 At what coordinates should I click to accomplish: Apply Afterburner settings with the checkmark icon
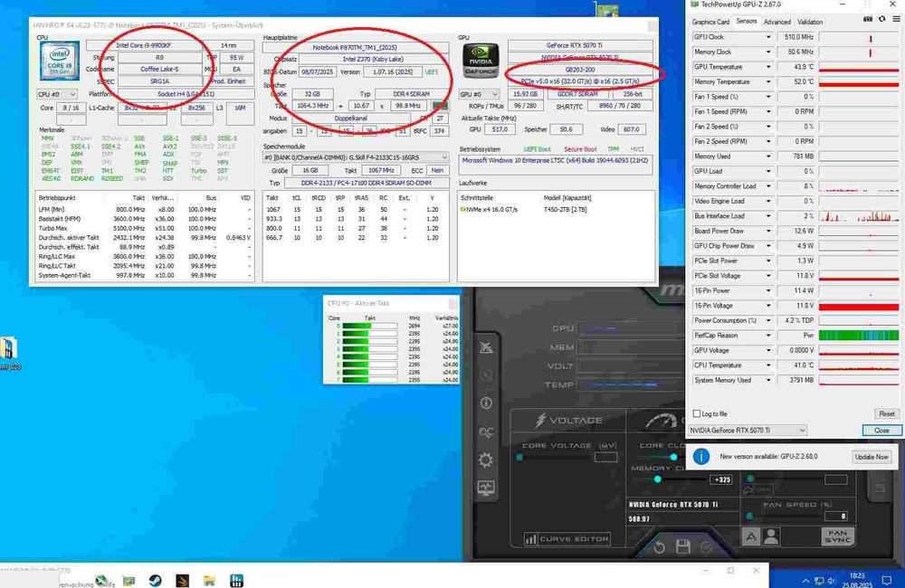(707, 547)
